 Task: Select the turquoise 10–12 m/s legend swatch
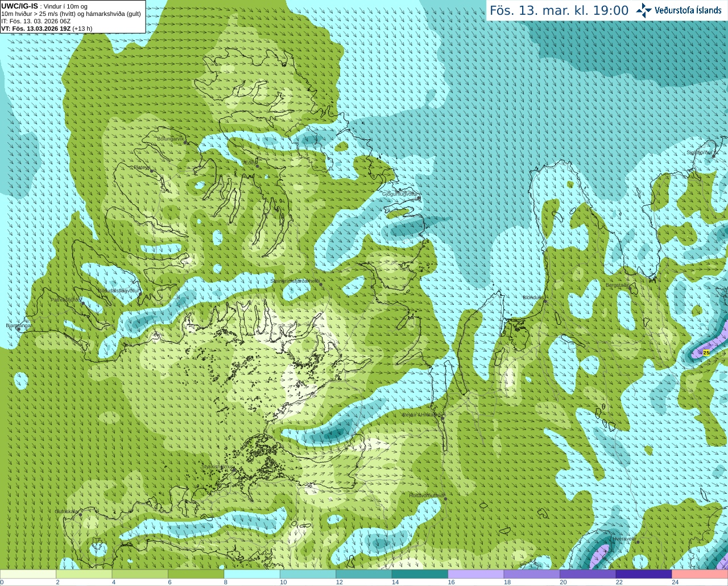click(x=308, y=574)
